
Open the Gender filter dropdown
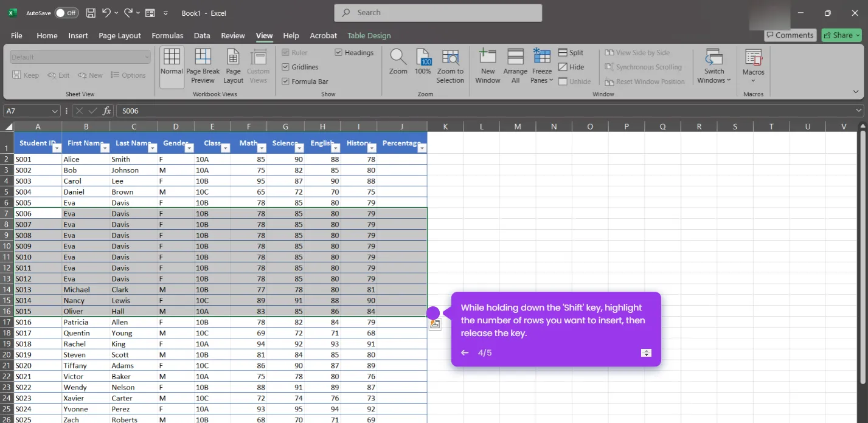[x=189, y=148]
